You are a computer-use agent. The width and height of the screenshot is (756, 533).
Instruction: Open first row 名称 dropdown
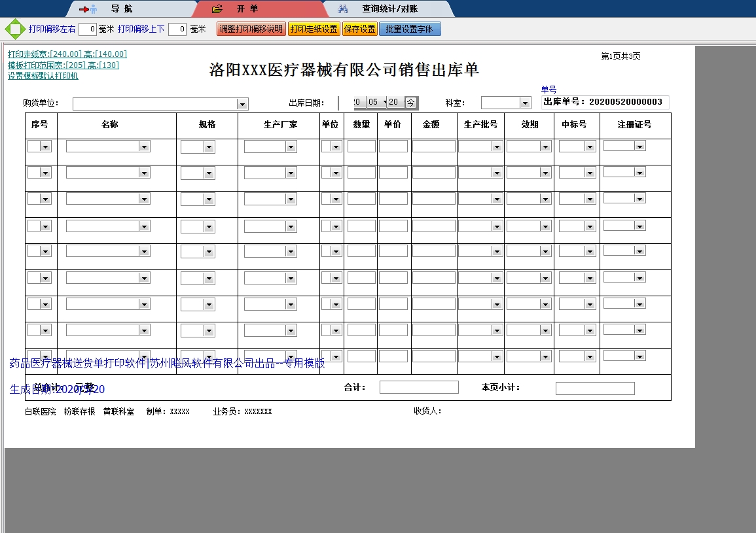[144, 147]
